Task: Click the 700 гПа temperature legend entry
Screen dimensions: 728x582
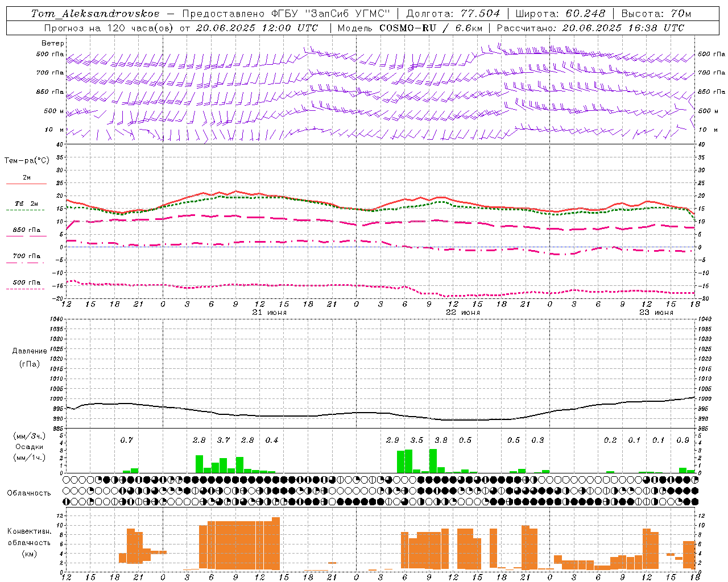Action: tap(26, 256)
